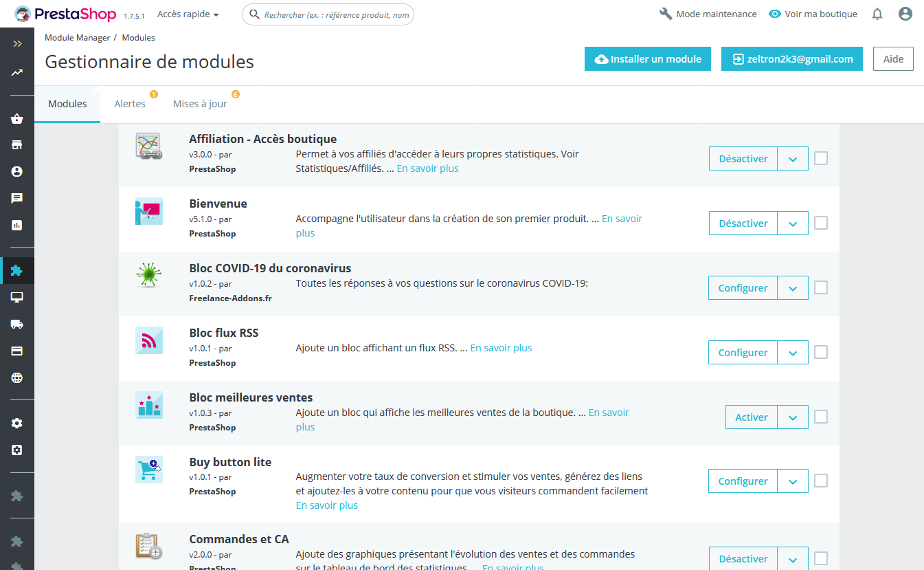This screenshot has width=924, height=570.
Task: Expand the Accès rapide dropdown
Action: click(x=188, y=14)
